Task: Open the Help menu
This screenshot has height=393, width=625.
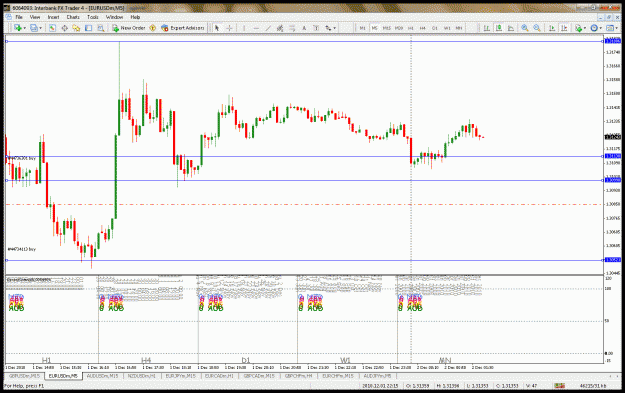Action: [x=136, y=17]
